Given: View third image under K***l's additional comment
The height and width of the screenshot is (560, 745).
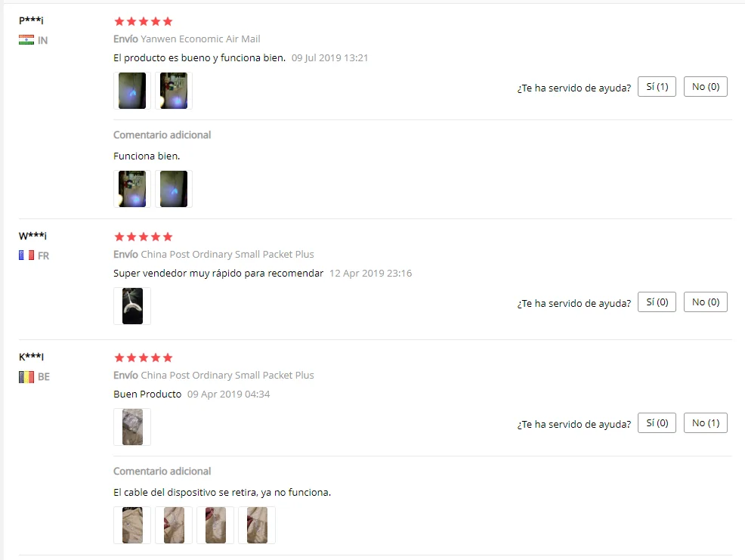Looking at the screenshot, I should coord(215,525).
